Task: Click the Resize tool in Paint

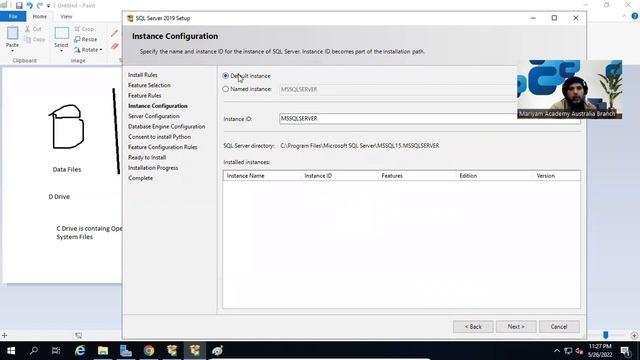Action: [86, 39]
